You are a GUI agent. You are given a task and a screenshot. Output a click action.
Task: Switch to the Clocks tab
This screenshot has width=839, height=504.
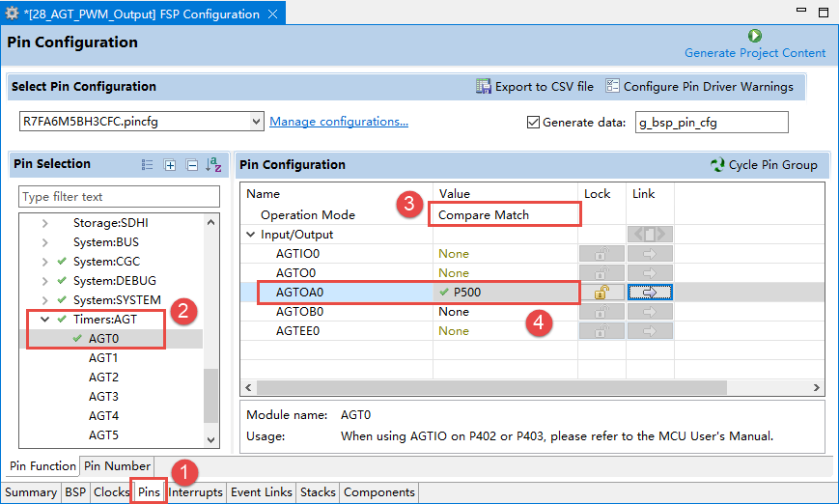click(111, 492)
